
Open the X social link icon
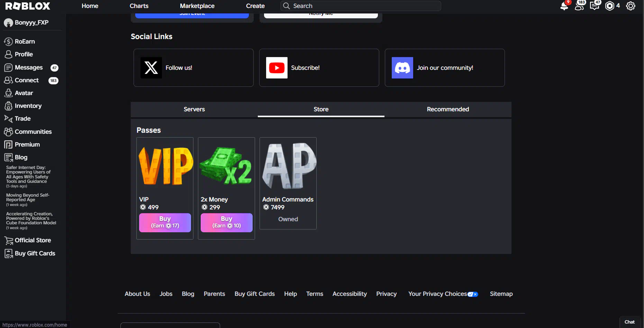coord(151,68)
